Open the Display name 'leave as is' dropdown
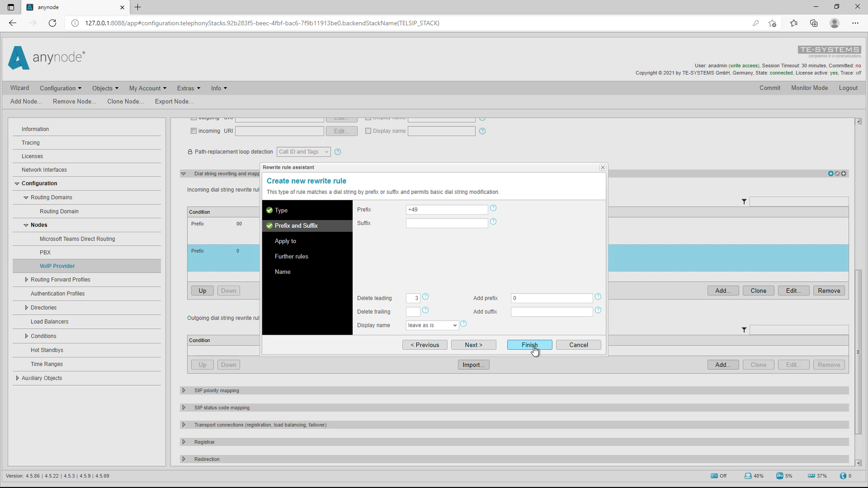Viewport: 868px width, 488px height. coord(432,325)
